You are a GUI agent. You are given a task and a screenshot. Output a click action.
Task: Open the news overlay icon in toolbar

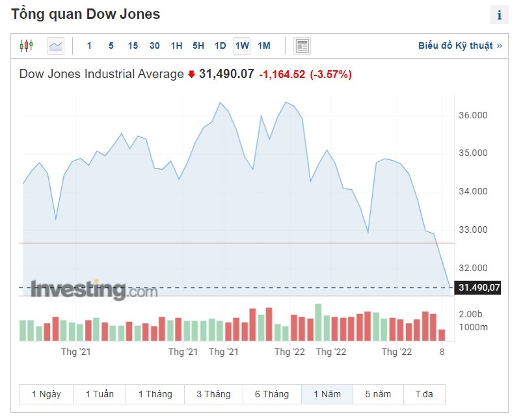302,46
